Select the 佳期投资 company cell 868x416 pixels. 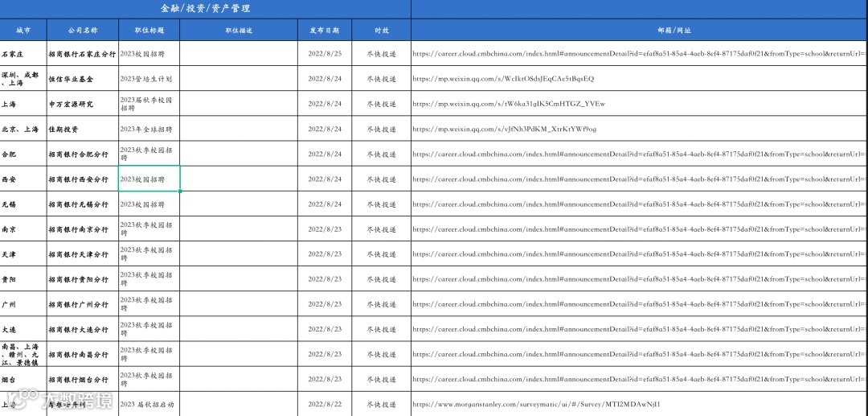pos(83,129)
